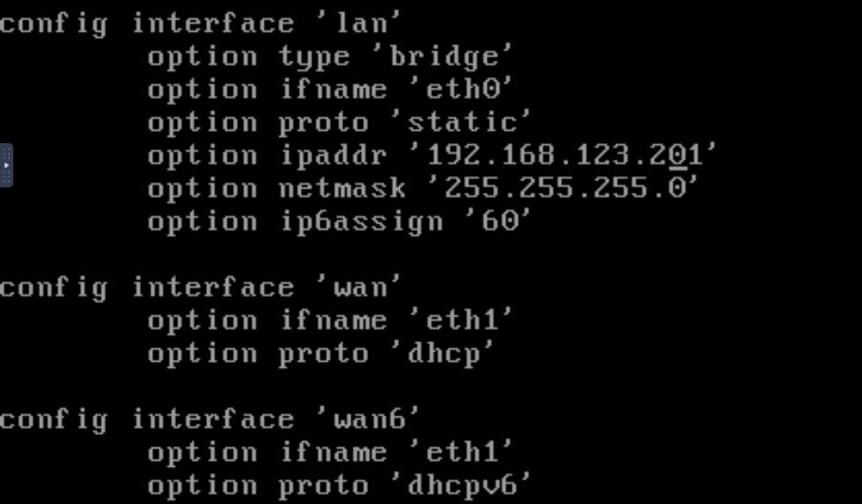The height and width of the screenshot is (504, 862).
Task: Click the 'eth1' ifname under wan6
Action: (x=461, y=453)
